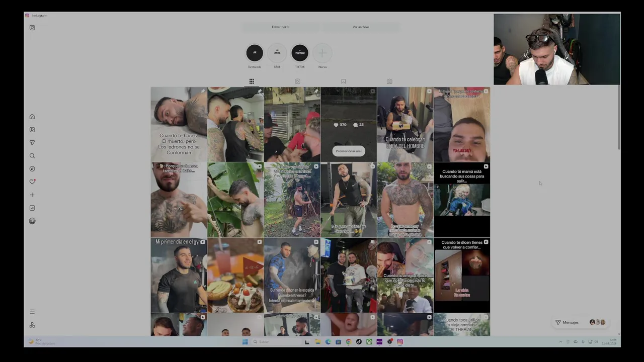Image resolution: width=644 pixels, height=362 pixels.
Task: Open the Search magnifier in sidebar
Action: click(x=32, y=156)
